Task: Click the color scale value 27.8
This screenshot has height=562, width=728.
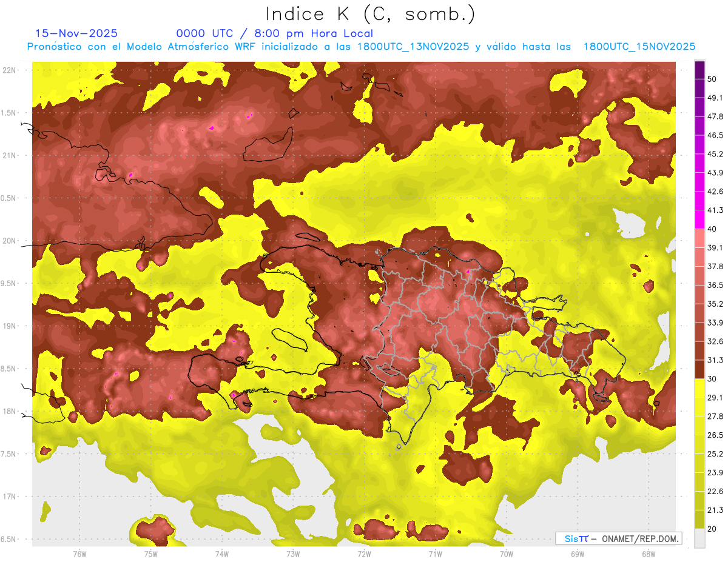Action: (715, 416)
